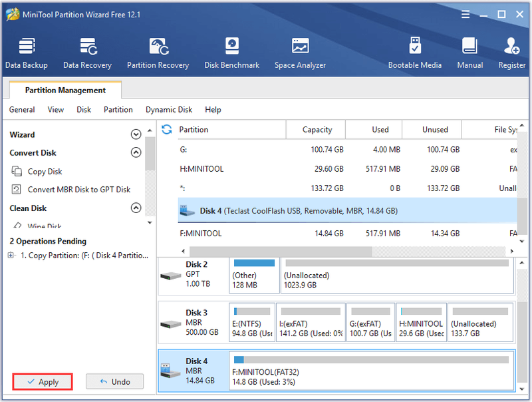This screenshot has height=402, width=532.
Task: Select E:(NTFS) partition block on Disk 3
Action: [252, 322]
